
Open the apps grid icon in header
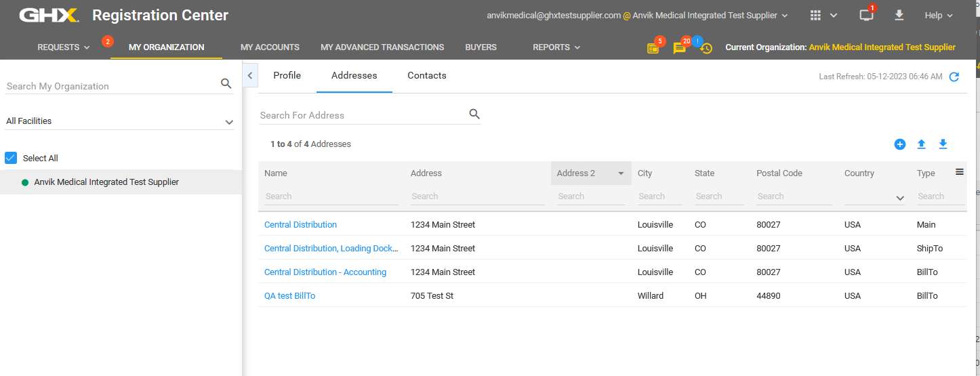click(x=816, y=15)
